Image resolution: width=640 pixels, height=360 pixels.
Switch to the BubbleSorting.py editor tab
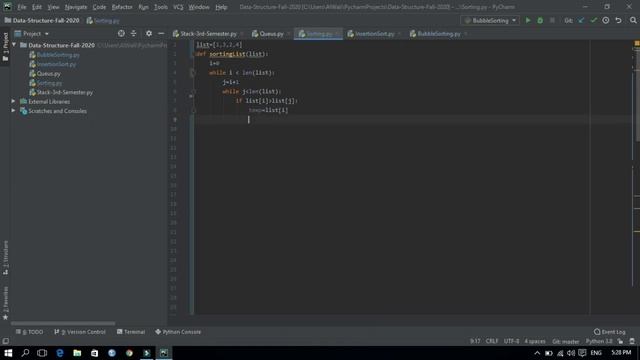click(x=439, y=34)
